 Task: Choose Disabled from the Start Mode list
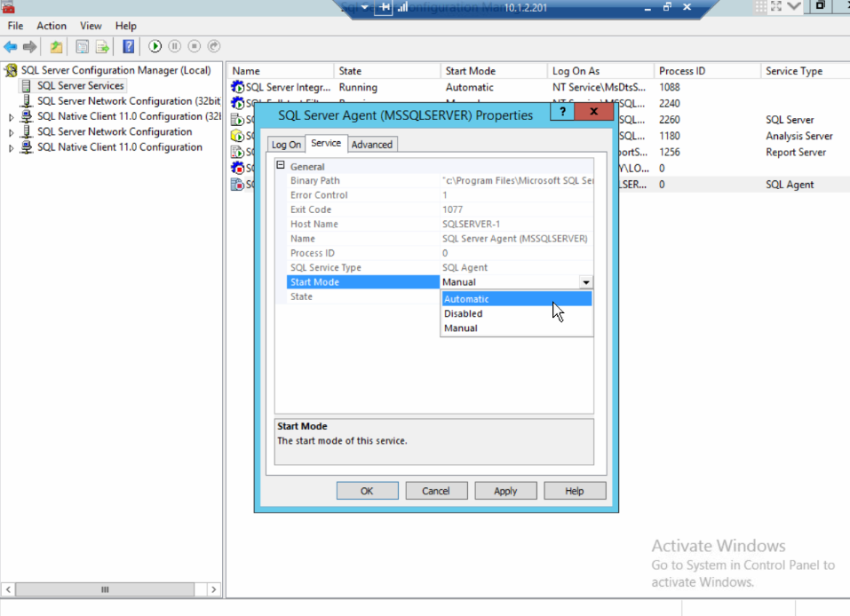click(x=517, y=313)
